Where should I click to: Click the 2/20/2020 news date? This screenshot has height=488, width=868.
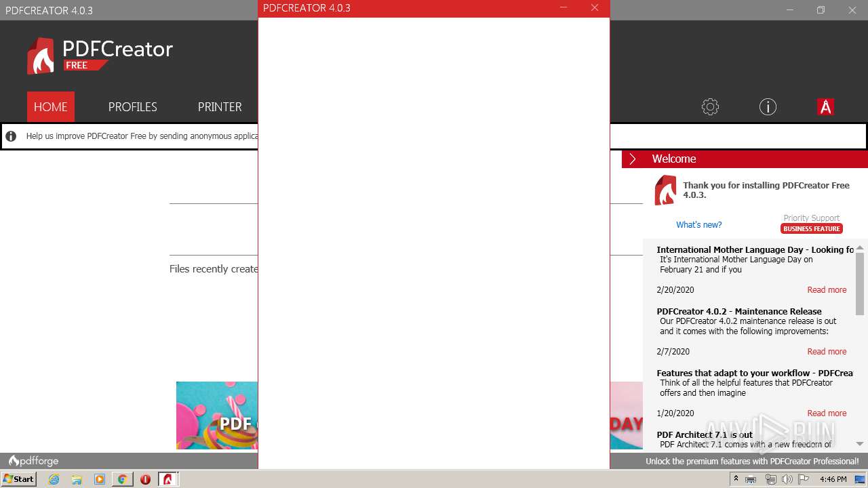click(675, 289)
